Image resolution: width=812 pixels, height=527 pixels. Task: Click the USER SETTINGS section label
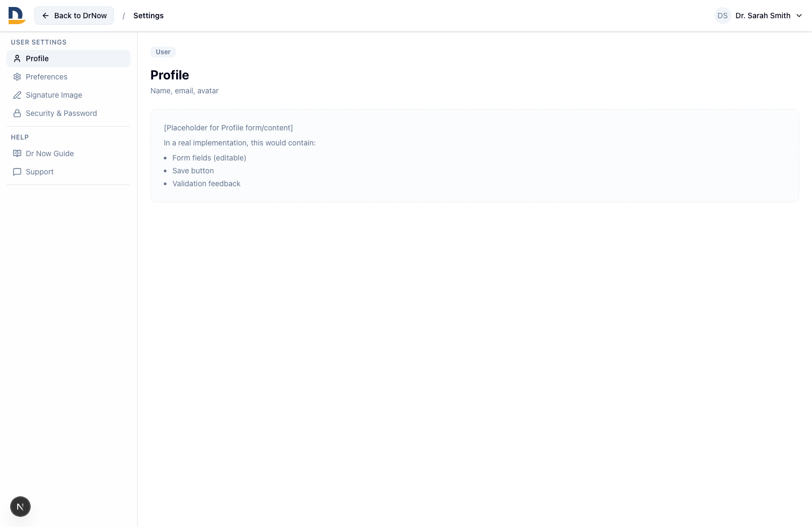coord(39,42)
